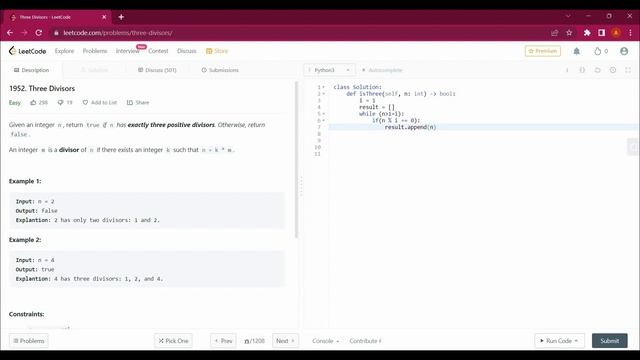
Task: Bookmark this page with the star icon
Action: [569, 33]
